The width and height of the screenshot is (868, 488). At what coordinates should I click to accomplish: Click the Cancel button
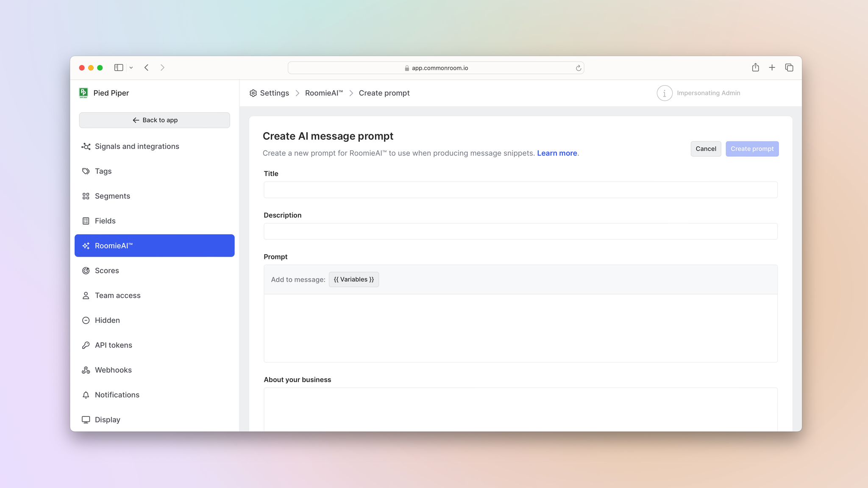click(x=706, y=149)
